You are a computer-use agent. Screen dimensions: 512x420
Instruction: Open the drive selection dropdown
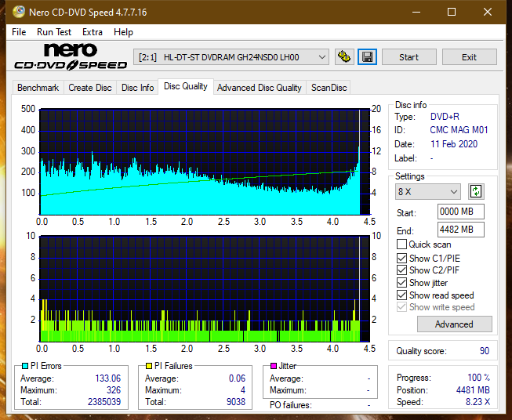tap(231, 57)
